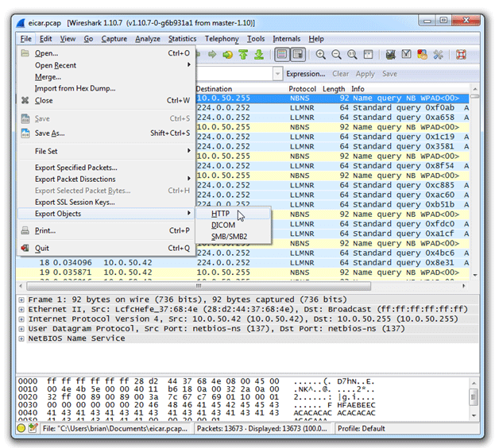
Task: Click packet list scroll down arrow
Action: (475, 275)
